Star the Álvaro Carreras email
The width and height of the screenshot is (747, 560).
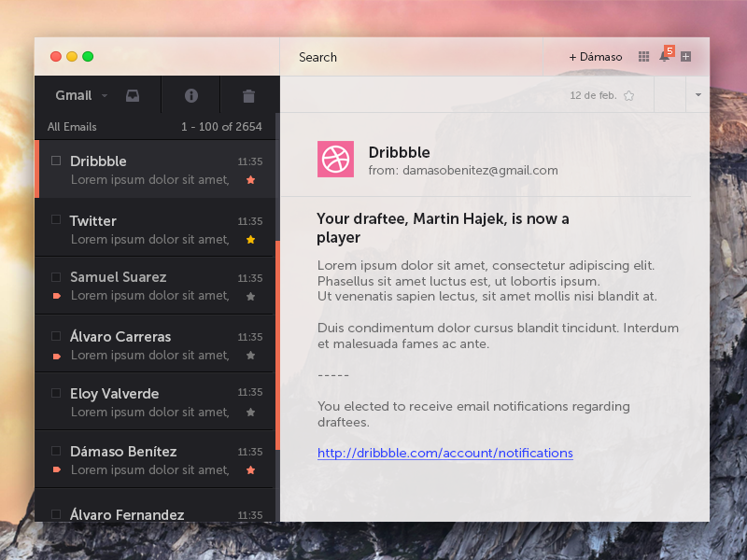coord(250,356)
